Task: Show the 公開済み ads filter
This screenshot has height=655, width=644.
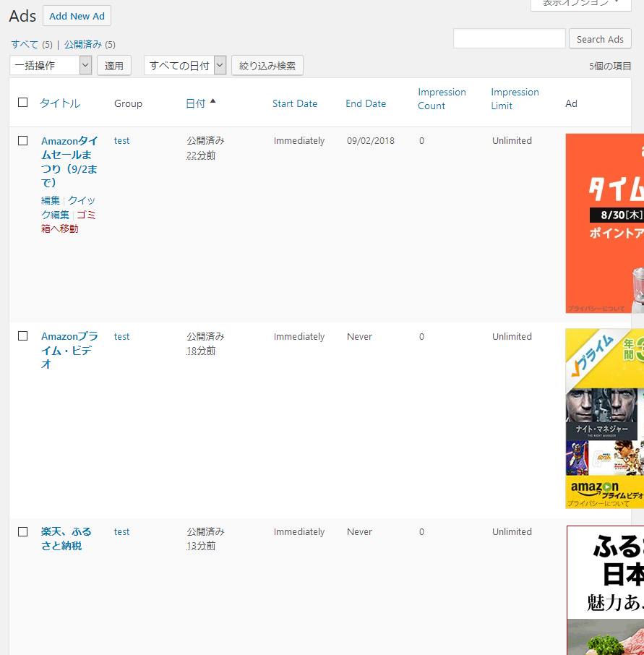Action: click(82, 44)
